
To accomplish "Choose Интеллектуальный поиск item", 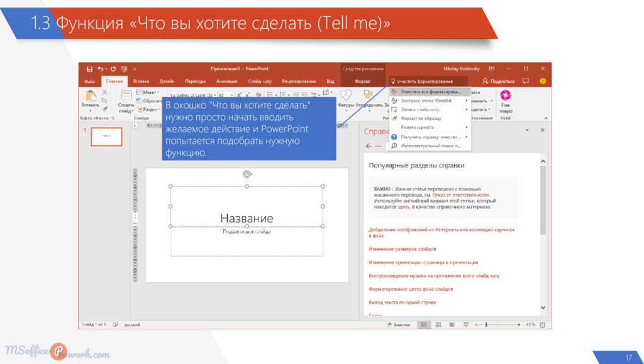I will point(430,146).
